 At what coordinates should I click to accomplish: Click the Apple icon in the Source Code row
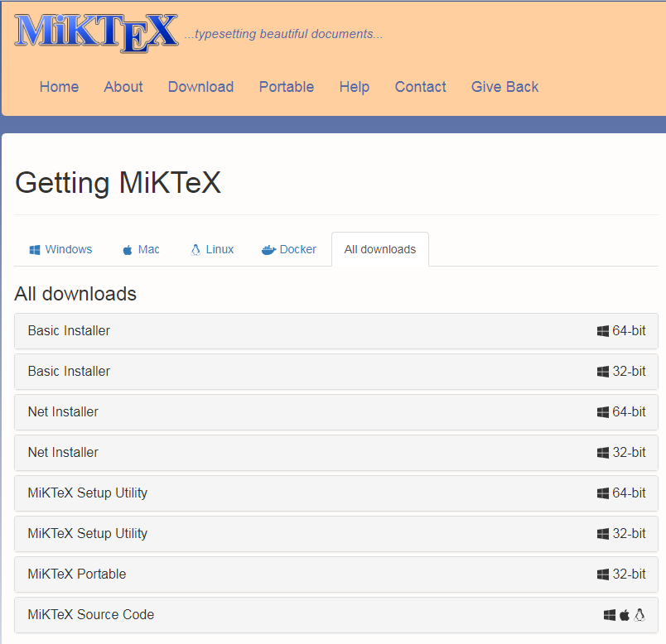point(624,615)
